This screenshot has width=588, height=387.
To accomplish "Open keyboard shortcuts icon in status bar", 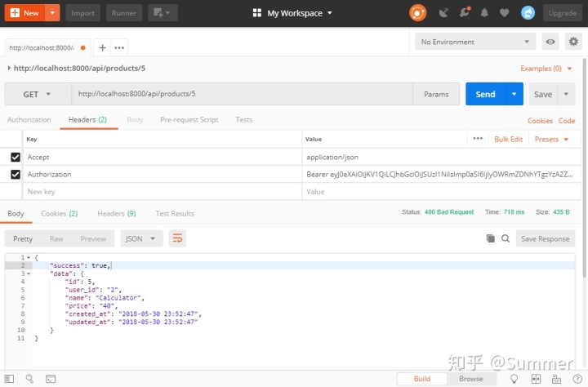I will (556, 379).
